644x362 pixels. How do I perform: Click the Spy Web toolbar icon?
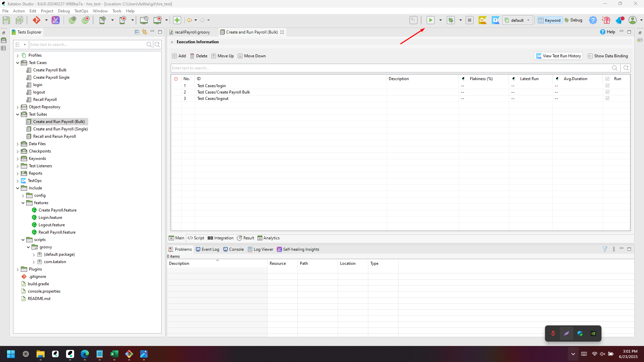(x=72, y=20)
